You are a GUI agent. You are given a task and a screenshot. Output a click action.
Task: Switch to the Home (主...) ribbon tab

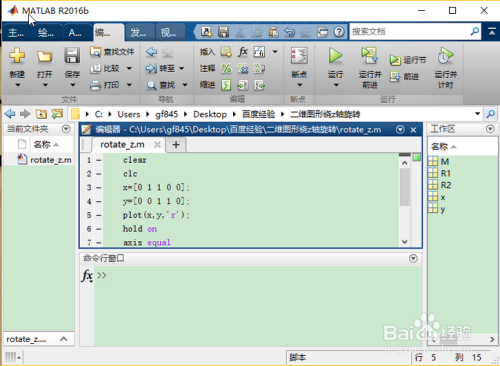(x=16, y=33)
